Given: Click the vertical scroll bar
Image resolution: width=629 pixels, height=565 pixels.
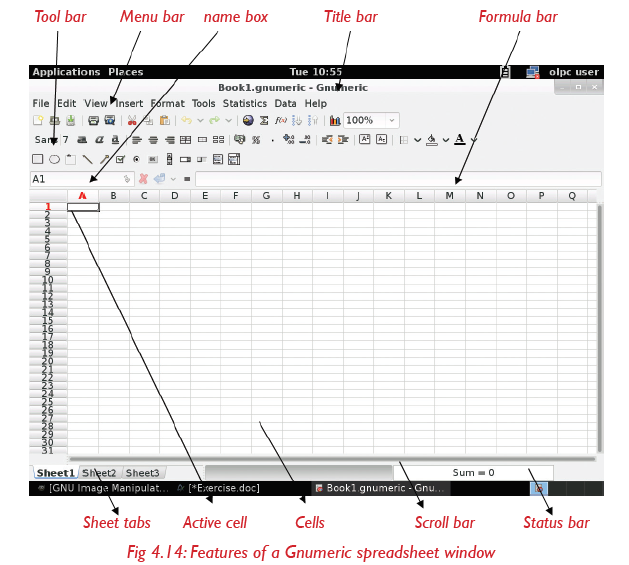Looking at the screenshot, I should point(599,328).
